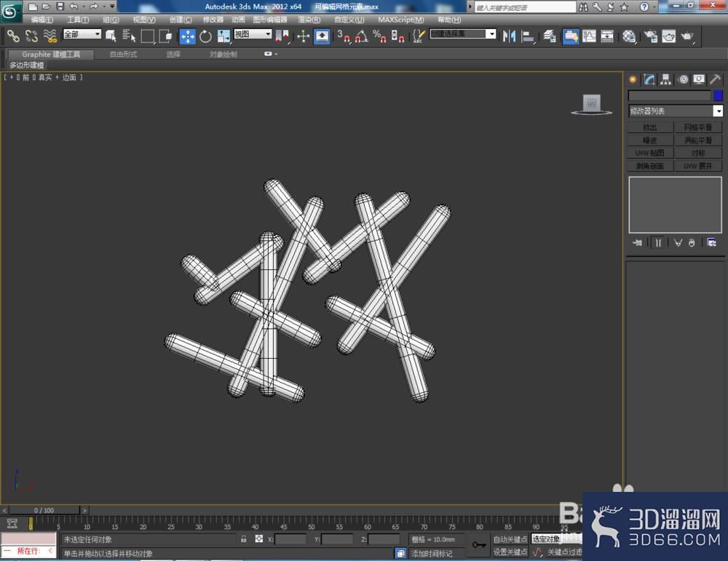The image size is (728, 561).
Task: Toggle 3D Snaps
Action: [x=344, y=36]
